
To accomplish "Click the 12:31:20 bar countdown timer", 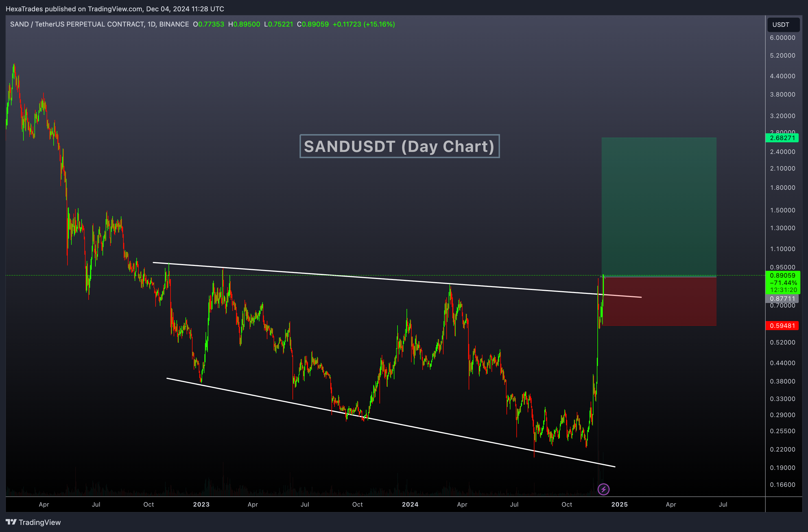I will pos(783,290).
